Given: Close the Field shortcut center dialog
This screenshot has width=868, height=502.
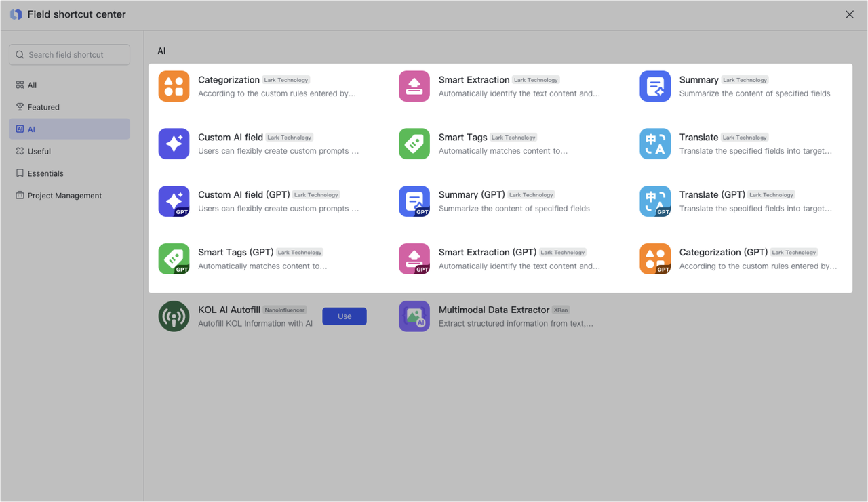Looking at the screenshot, I should tap(849, 14).
